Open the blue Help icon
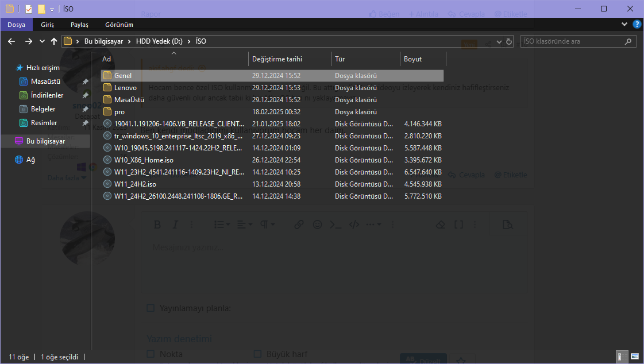The width and height of the screenshot is (644, 364). tap(637, 24)
